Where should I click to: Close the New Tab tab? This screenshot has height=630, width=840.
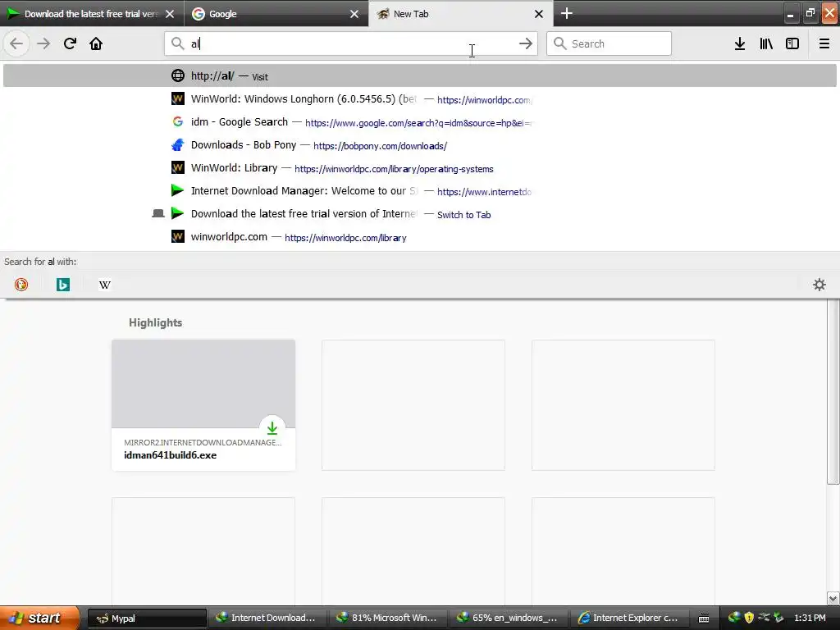coord(539,14)
